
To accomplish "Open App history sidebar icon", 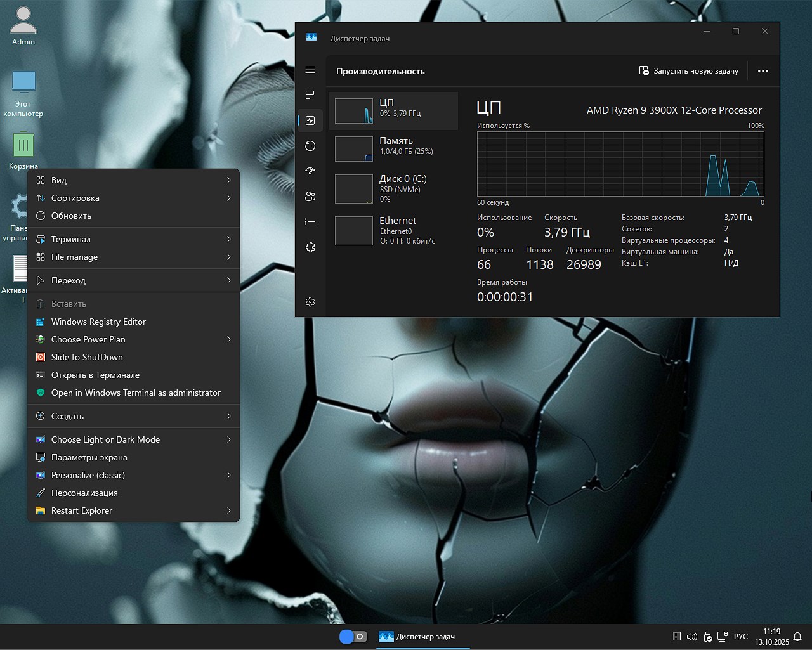I will pos(310,146).
